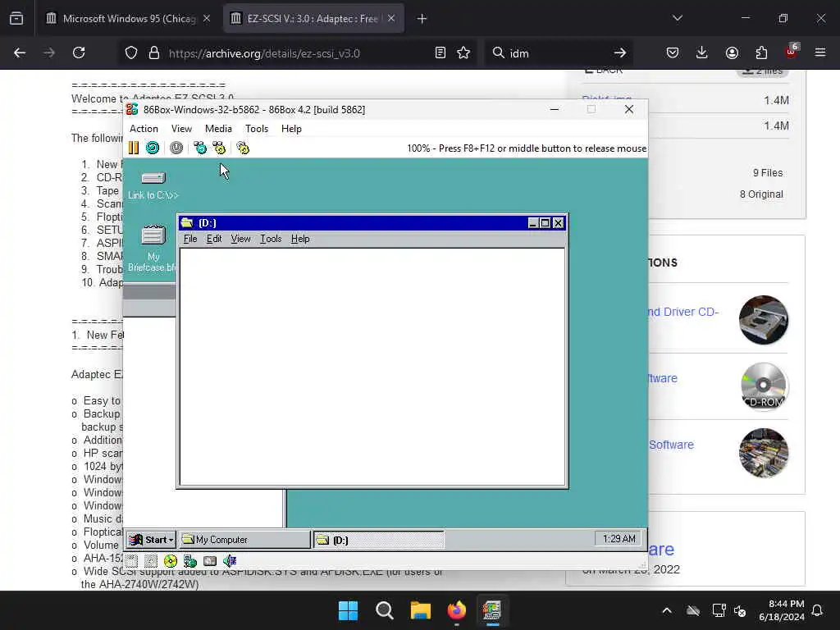The width and height of the screenshot is (840, 630).
Task: Reload the archive.org page
Action: coord(79,53)
